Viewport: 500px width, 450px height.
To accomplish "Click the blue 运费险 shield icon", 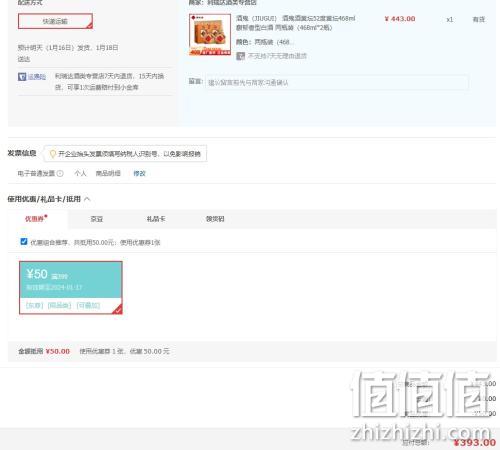I will (x=22, y=77).
